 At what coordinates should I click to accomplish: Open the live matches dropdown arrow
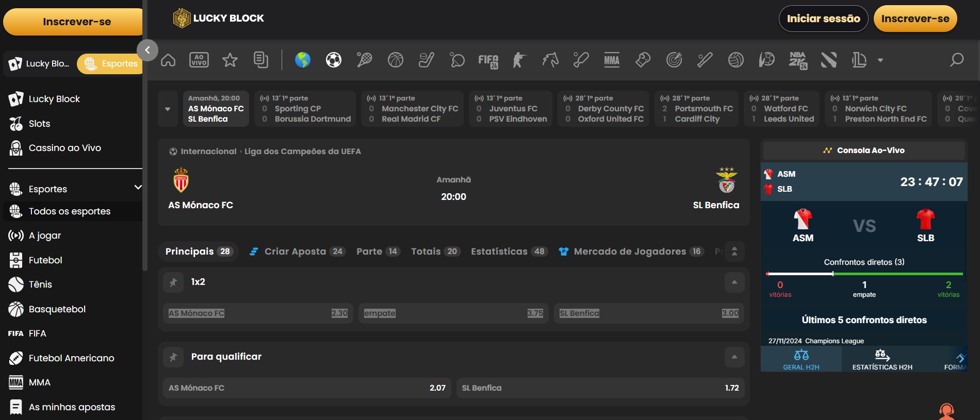pos(168,109)
